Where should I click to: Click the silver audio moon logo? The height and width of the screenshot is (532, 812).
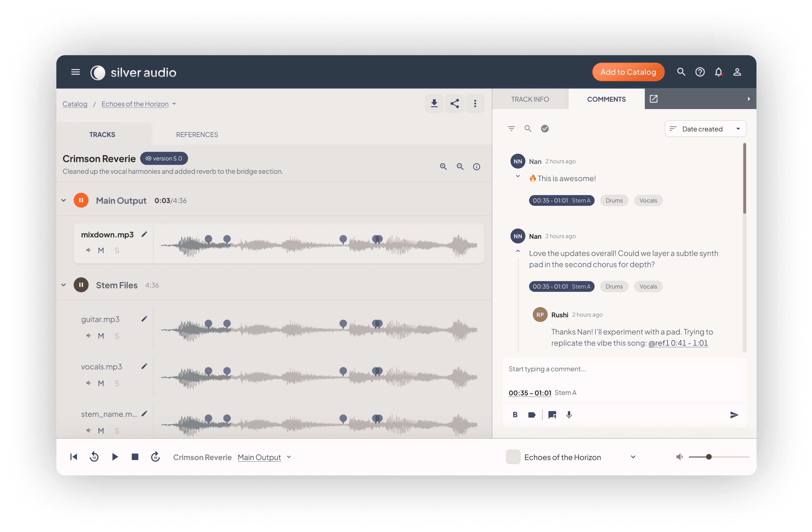98,72
